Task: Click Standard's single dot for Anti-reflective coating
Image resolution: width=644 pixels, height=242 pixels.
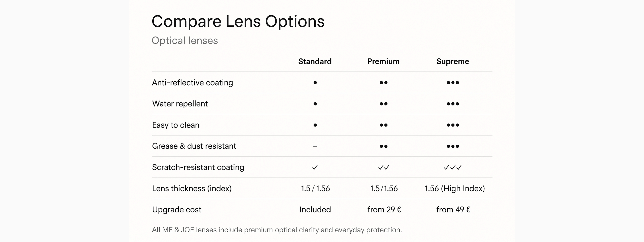Action: coord(315,83)
